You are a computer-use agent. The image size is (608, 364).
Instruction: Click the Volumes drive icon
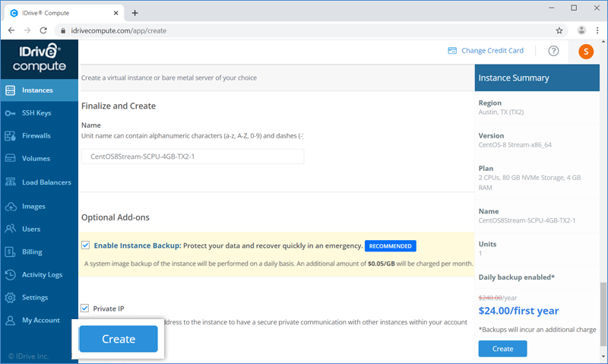click(x=10, y=158)
